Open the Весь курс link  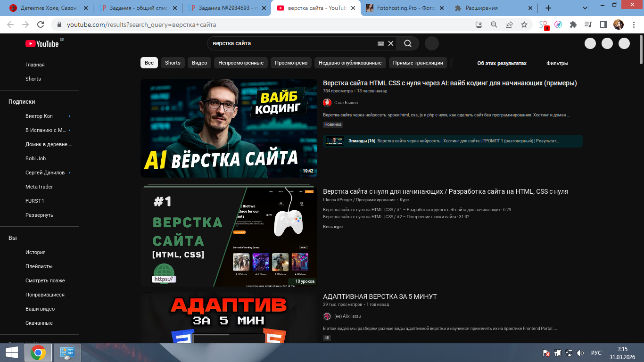coord(333,227)
